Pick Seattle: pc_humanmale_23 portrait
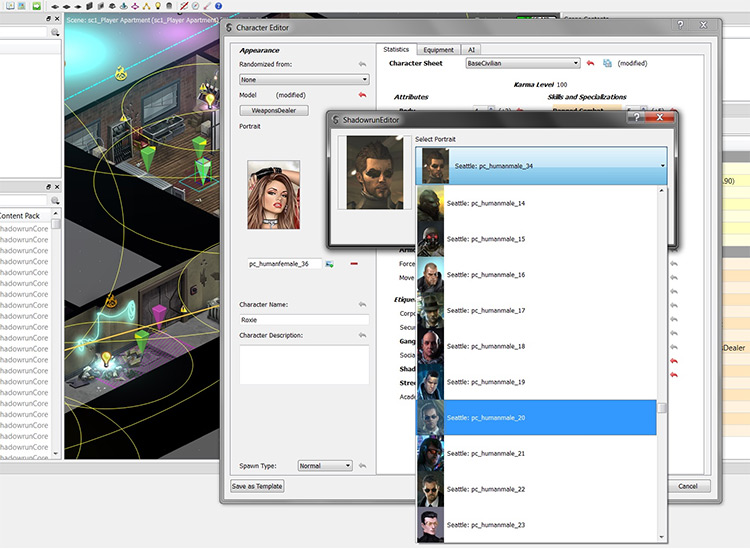 536,525
